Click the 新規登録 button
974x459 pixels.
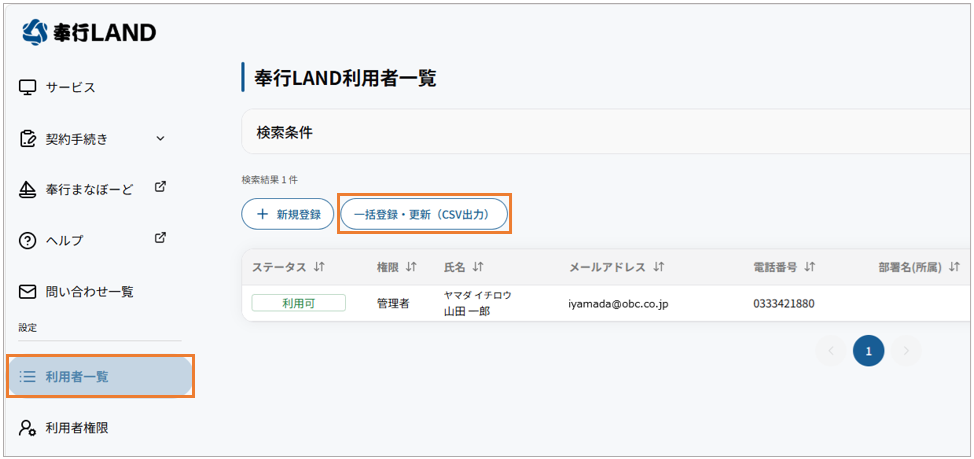(x=288, y=215)
